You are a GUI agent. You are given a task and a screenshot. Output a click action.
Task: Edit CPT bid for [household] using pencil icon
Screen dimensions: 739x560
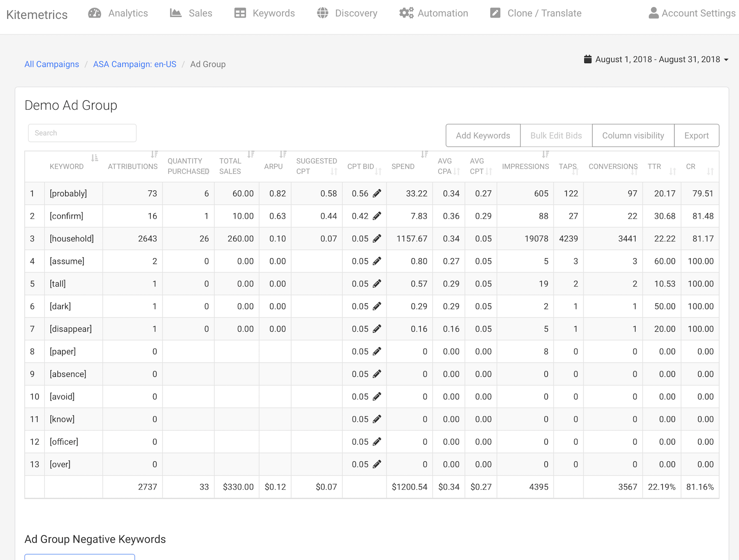pos(378,239)
